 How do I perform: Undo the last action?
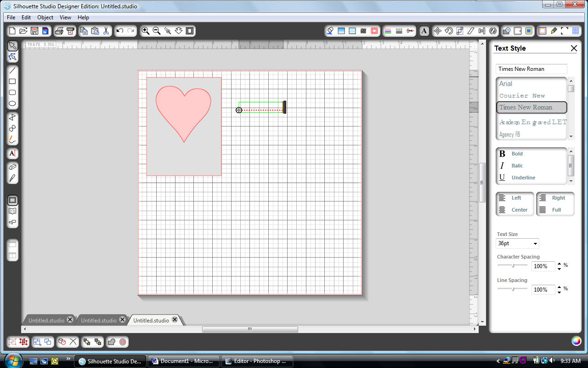click(x=120, y=31)
